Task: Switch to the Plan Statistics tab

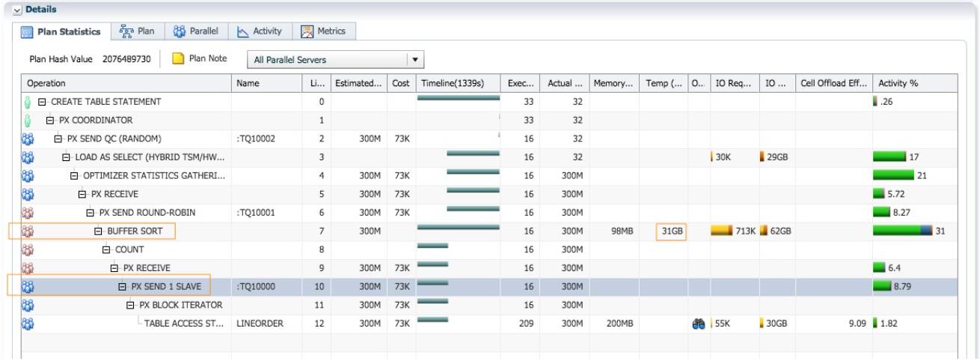Action: (x=60, y=31)
